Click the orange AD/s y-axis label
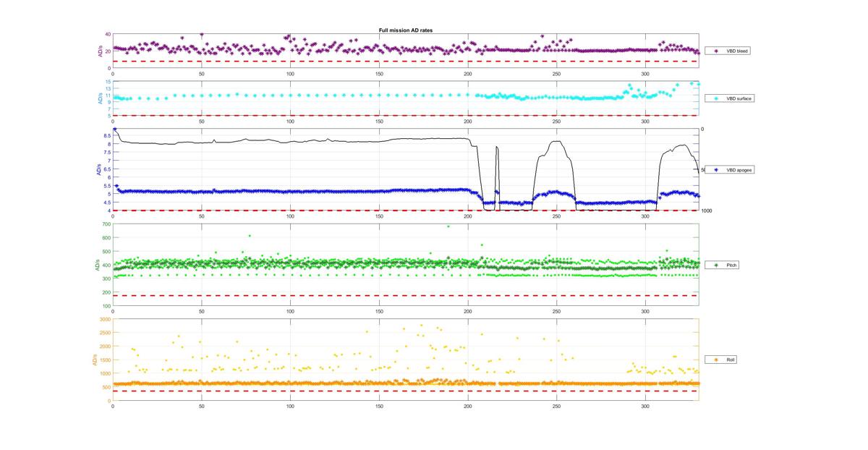The height and width of the screenshot is (450, 868). pyautogui.click(x=95, y=360)
